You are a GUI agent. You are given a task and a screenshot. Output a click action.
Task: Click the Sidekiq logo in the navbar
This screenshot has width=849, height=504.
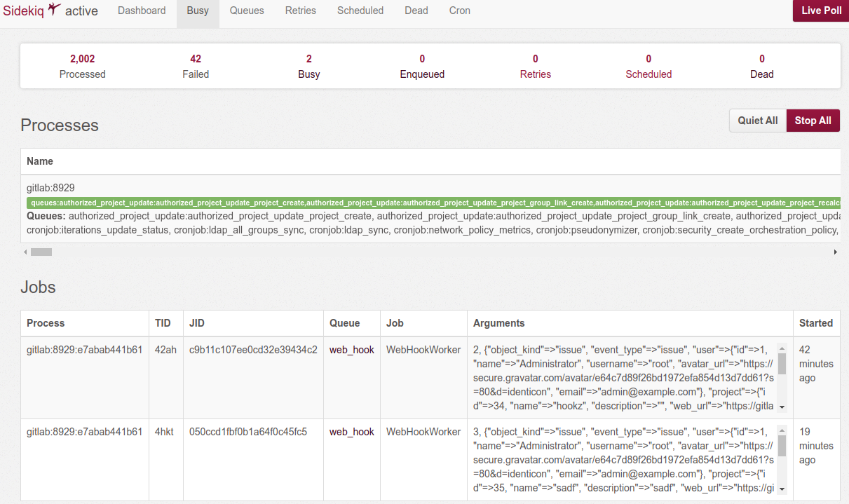point(32,11)
